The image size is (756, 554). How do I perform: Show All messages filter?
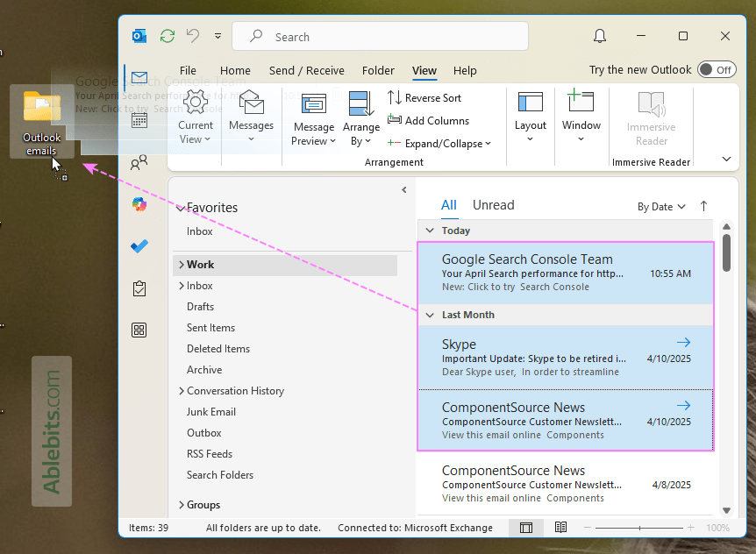tap(448, 205)
